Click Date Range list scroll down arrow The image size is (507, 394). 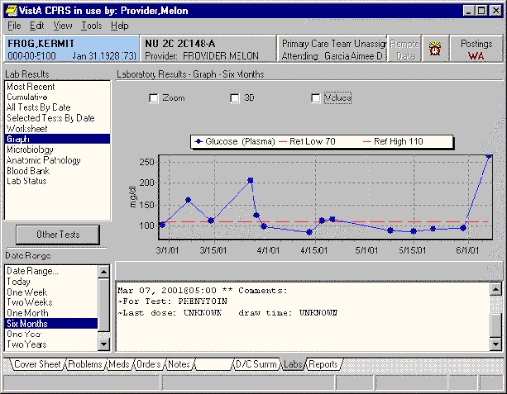[x=104, y=344]
